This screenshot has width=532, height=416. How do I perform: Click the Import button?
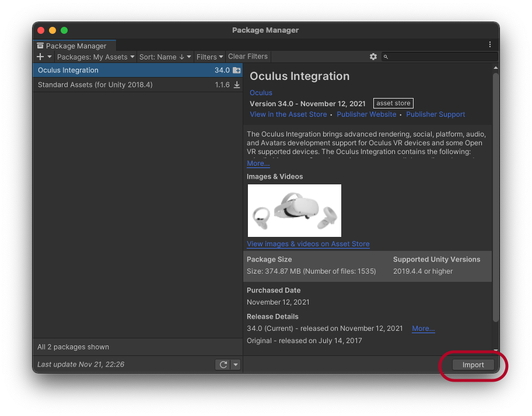(x=473, y=365)
